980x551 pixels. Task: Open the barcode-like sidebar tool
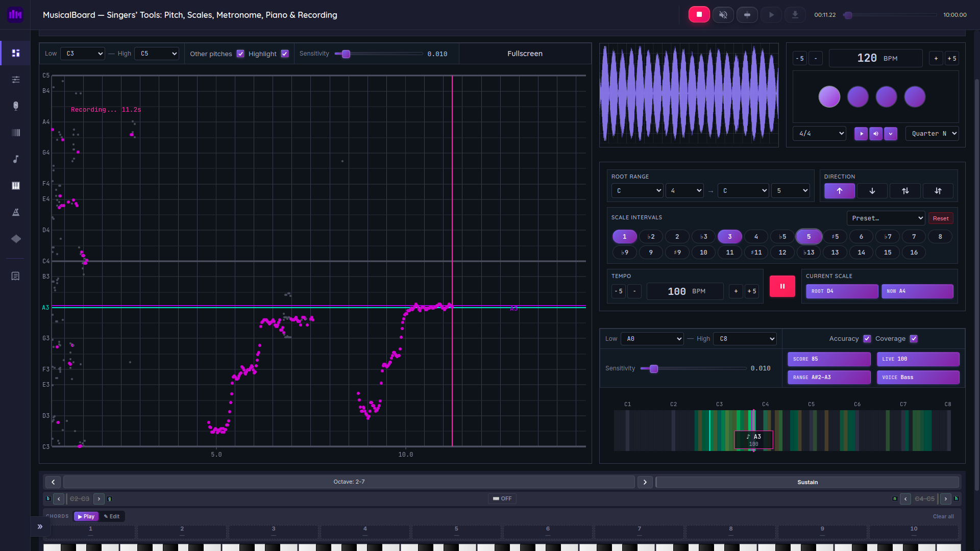tap(16, 133)
